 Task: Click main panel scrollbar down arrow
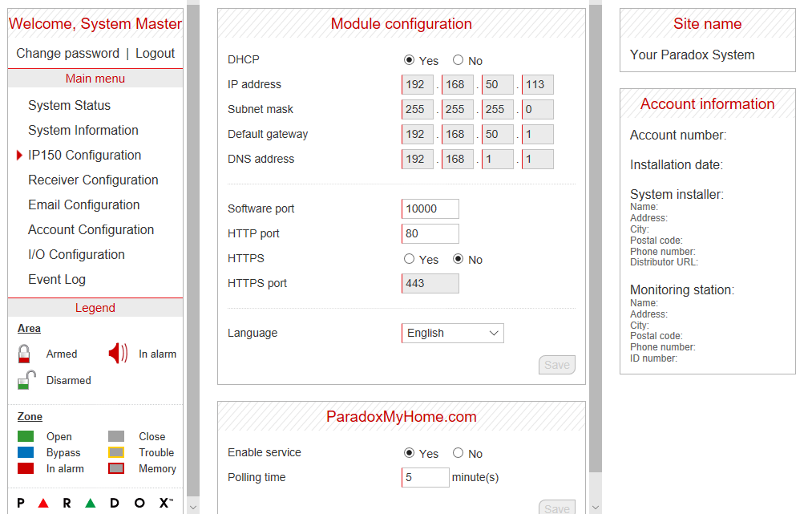point(596,508)
